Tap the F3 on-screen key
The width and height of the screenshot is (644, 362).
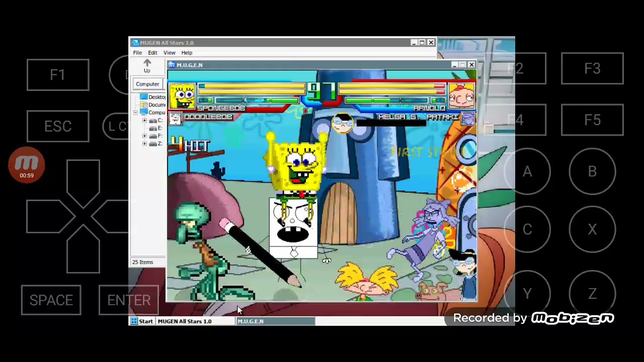point(592,68)
